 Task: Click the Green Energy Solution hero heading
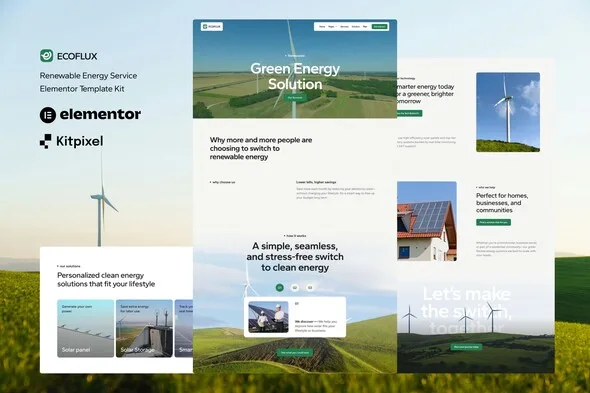pyautogui.click(x=295, y=76)
